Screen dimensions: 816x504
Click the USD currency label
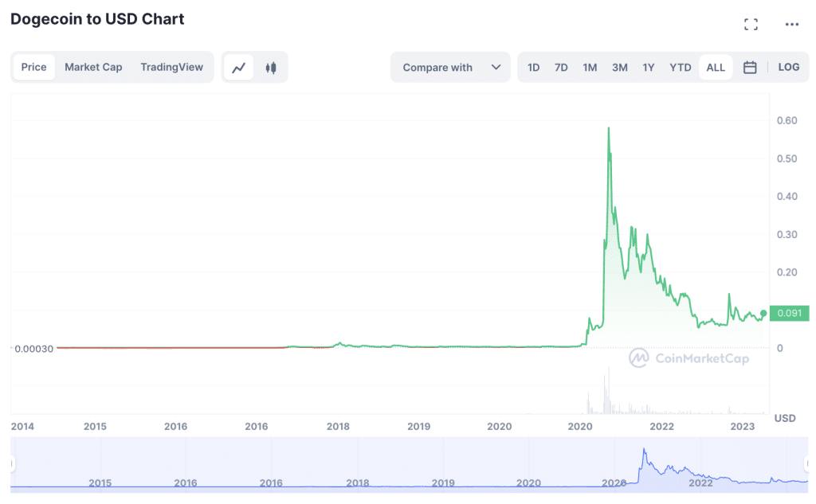pos(785,418)
